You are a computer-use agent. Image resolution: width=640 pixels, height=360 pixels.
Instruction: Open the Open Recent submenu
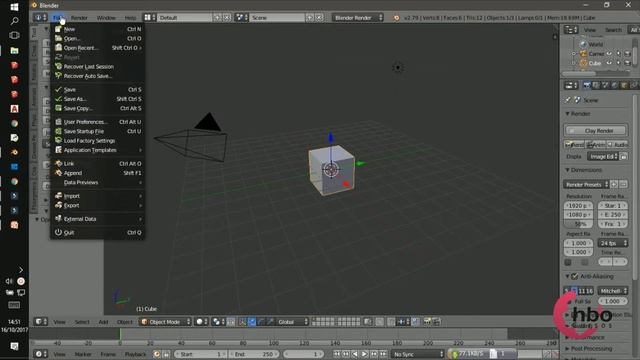(98, 48)
